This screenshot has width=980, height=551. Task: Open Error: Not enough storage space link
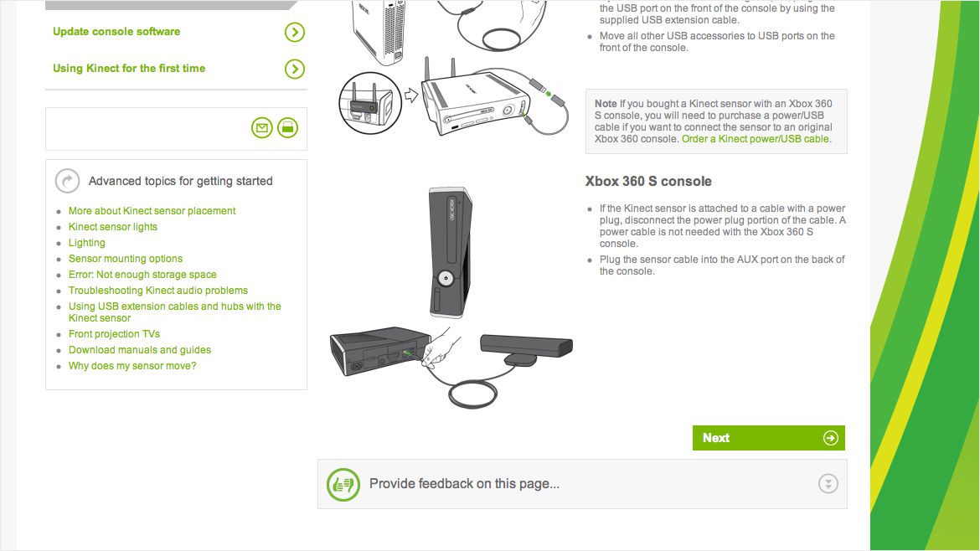pyautogui.click(x=142, y=275)
